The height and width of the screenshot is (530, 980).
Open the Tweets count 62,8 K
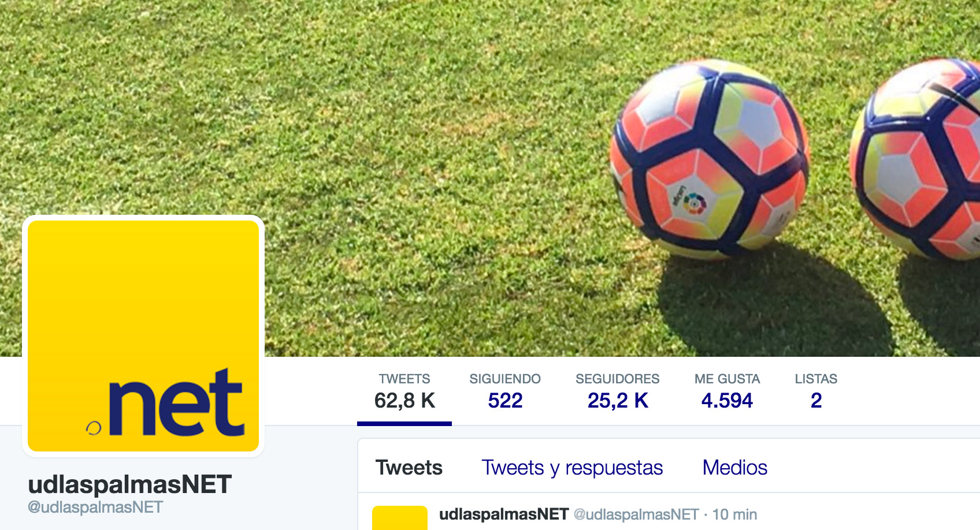coord(404,393)
